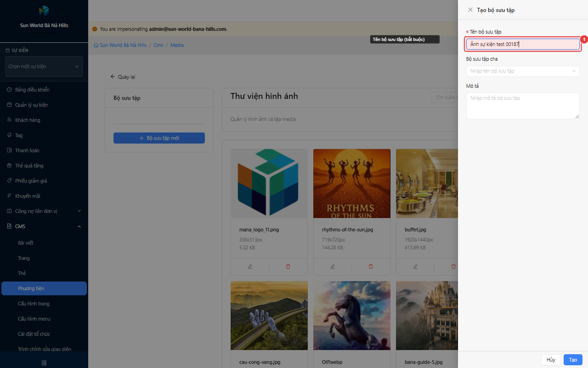Click the Media breadcrumb link
The height and width of the screenshot is (368, 588).
[x=177, y=45]
